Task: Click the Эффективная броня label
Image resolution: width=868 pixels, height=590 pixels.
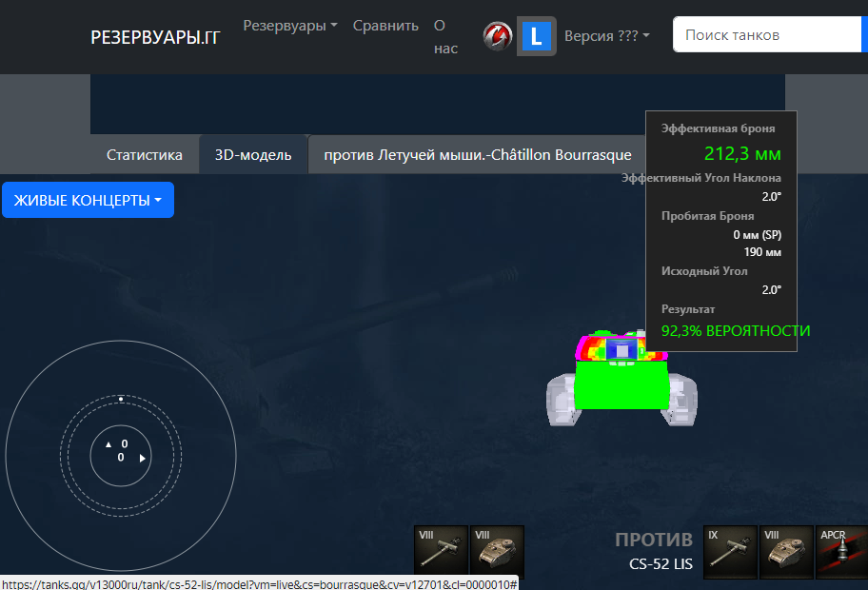Action: pyautogui.click(x=718, y=128)
